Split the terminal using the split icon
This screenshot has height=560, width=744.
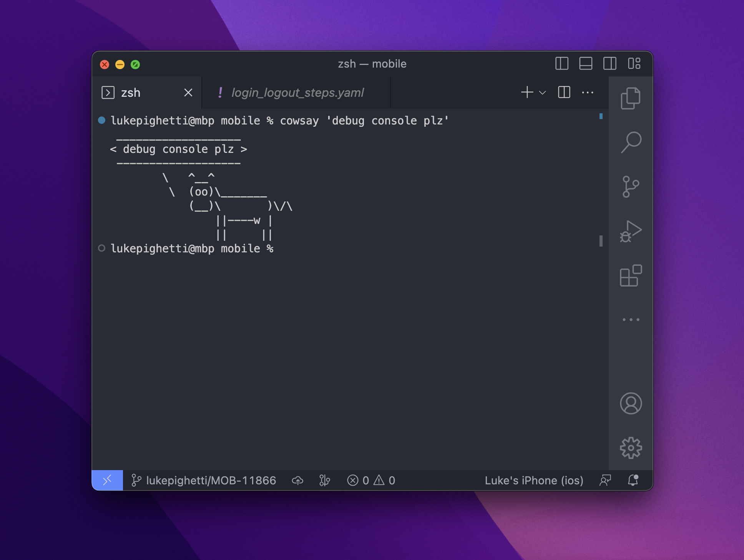point(563,93)
